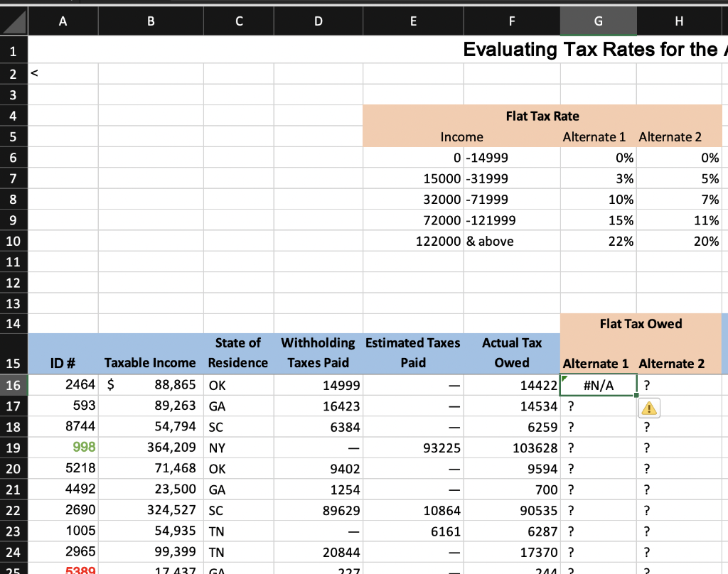Click the ID cell 8744
728x574 pixels.
click(63, 427)
